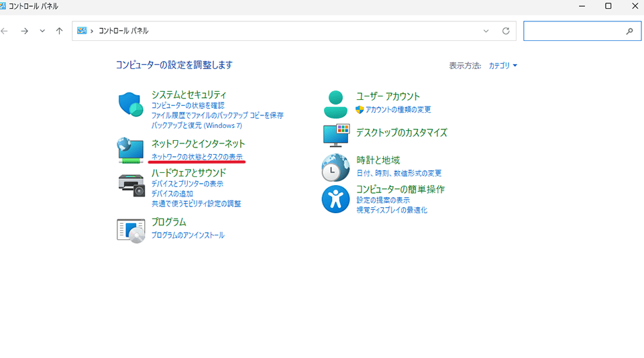Open the User Accounts person icon
This screenshot has width=644, height=358.
click(335, 105)
